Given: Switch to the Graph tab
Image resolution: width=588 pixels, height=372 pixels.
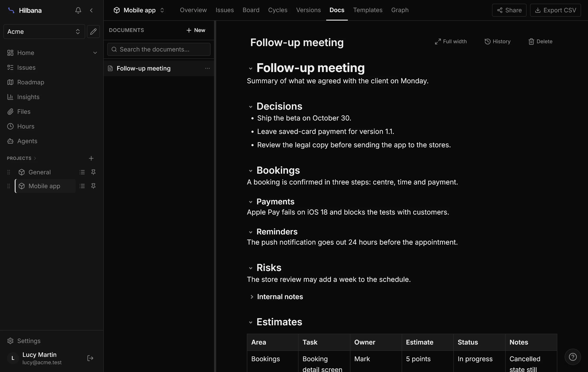Looking at the screenshot, I should 400,10.
